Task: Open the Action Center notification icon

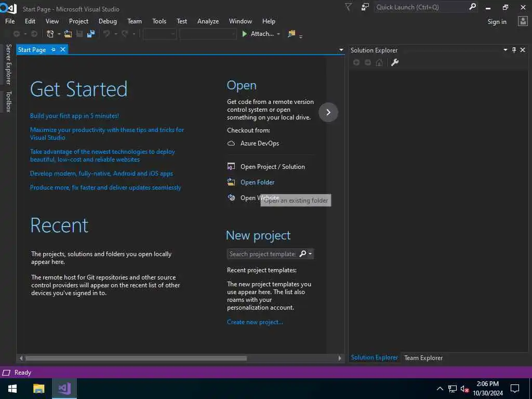Action: click(515, 389)
